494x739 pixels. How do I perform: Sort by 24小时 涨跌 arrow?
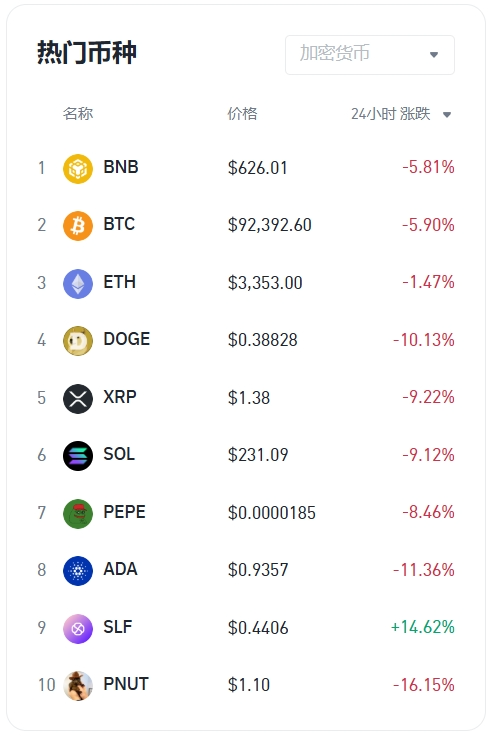click(447, 115)
